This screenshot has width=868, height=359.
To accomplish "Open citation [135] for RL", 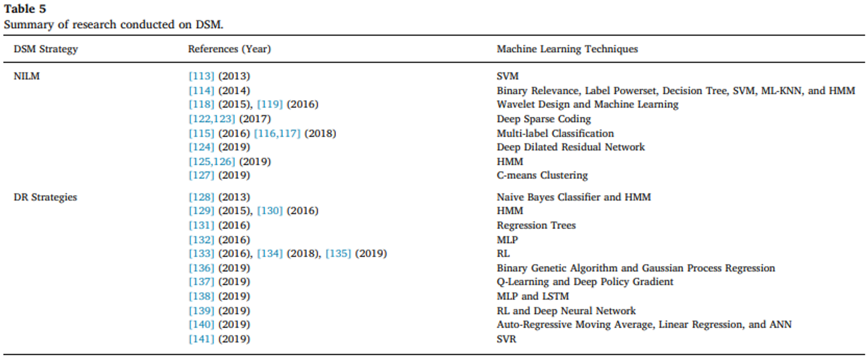I will 338,254.
